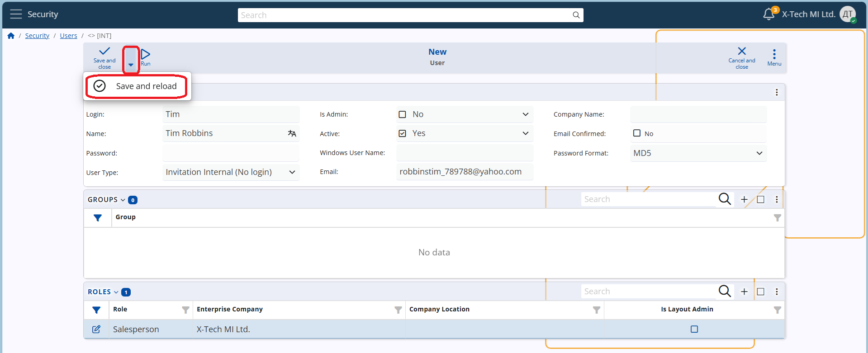Go to home via house icon
Viewport: 868px width, 353px height.
pos(11,36)
